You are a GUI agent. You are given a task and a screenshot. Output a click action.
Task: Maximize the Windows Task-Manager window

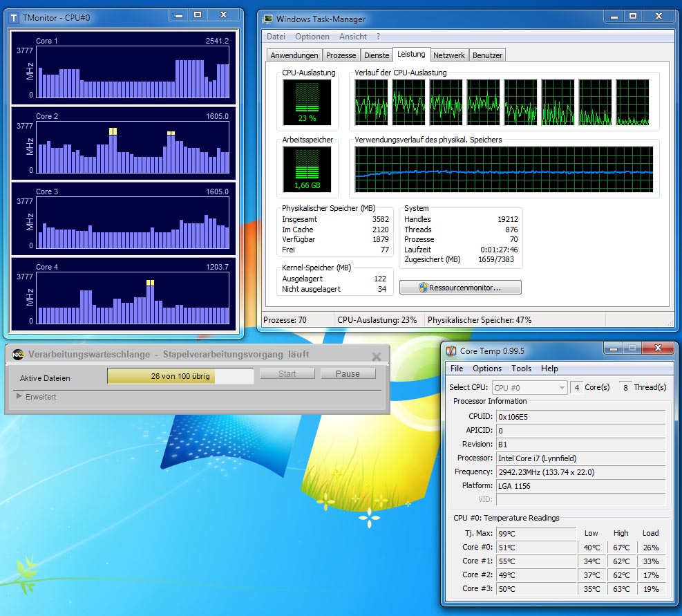coord(633,17)
